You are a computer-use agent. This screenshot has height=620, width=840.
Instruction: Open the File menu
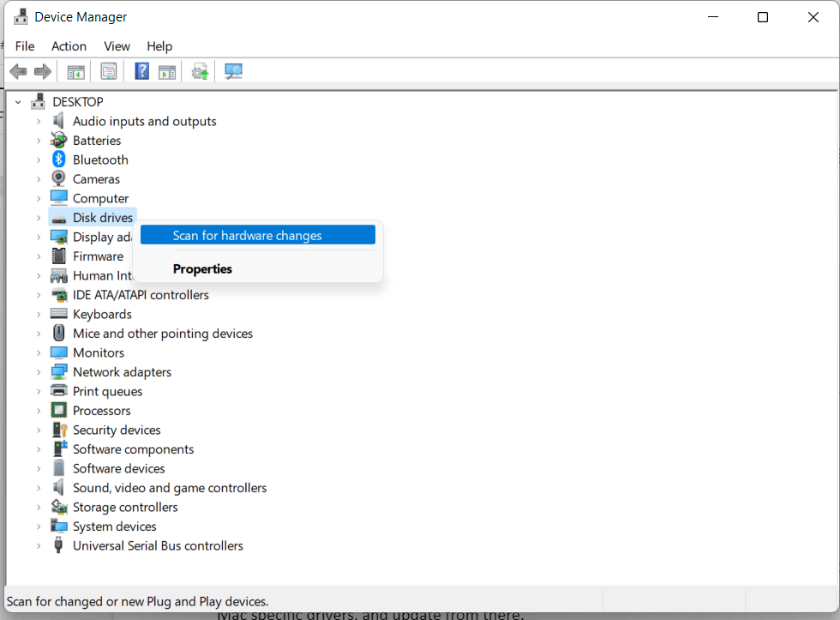tap(25, 46)
